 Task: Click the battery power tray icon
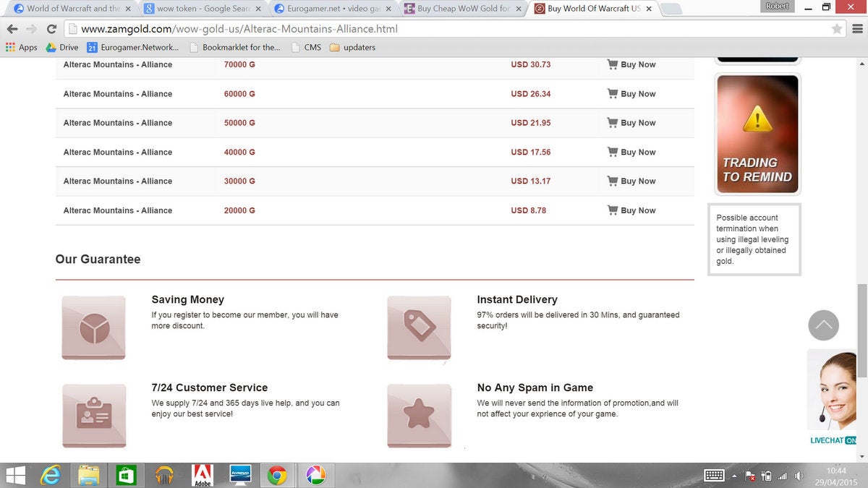[766, 476]
